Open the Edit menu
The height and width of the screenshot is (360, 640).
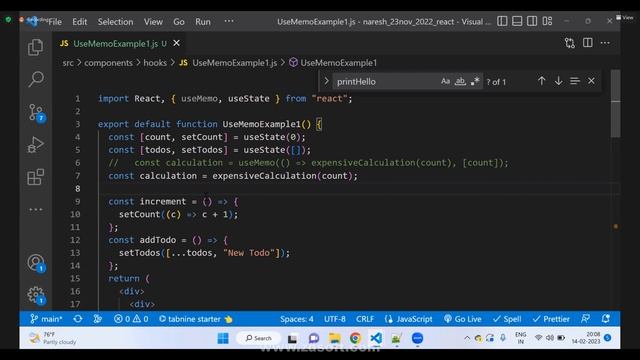point(80,22)
